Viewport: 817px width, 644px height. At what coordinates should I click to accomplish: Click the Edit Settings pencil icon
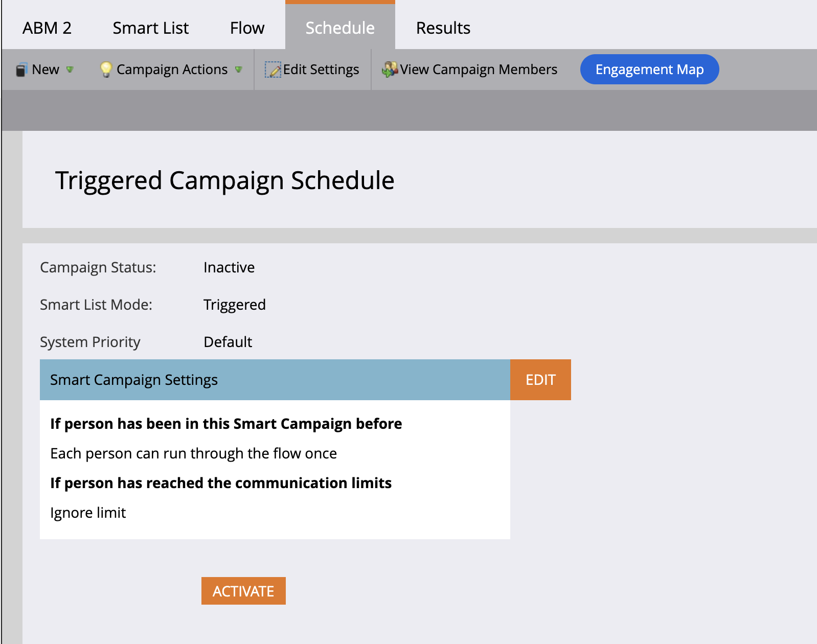[x=273, y=70]
